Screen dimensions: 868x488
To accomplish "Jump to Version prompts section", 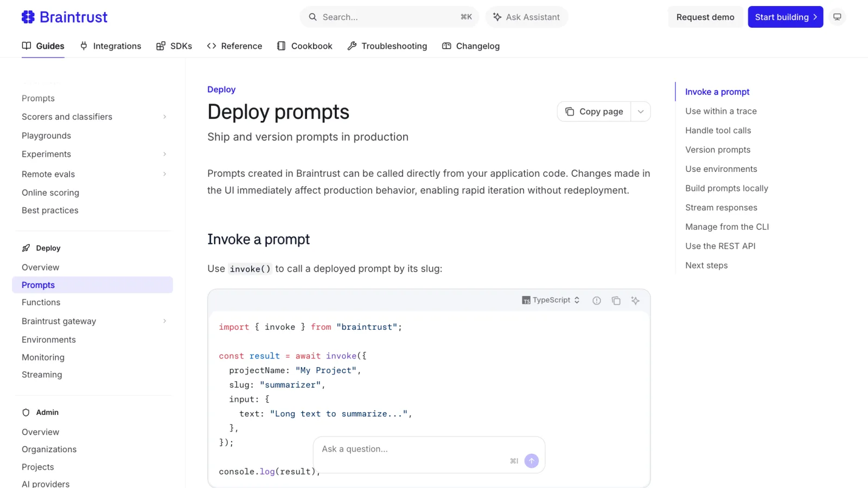I will pyautogui.click(x=718, y=150).
